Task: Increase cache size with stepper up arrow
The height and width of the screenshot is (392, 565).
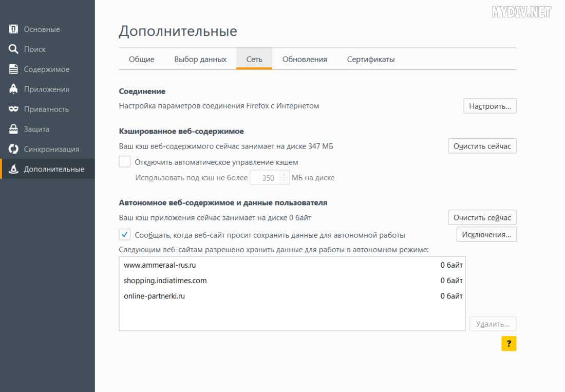Action: (285, 175)
